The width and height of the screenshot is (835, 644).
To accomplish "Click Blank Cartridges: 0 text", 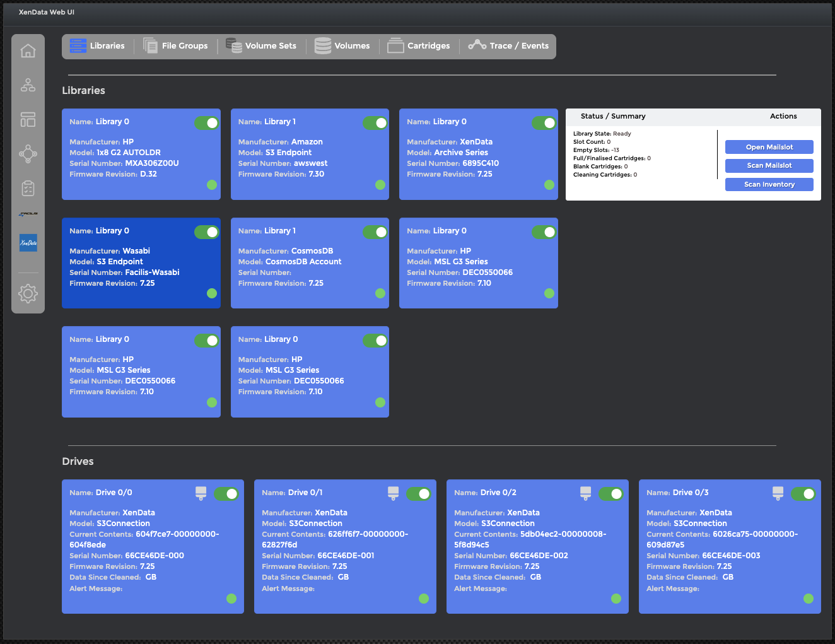I will (600, 167).
